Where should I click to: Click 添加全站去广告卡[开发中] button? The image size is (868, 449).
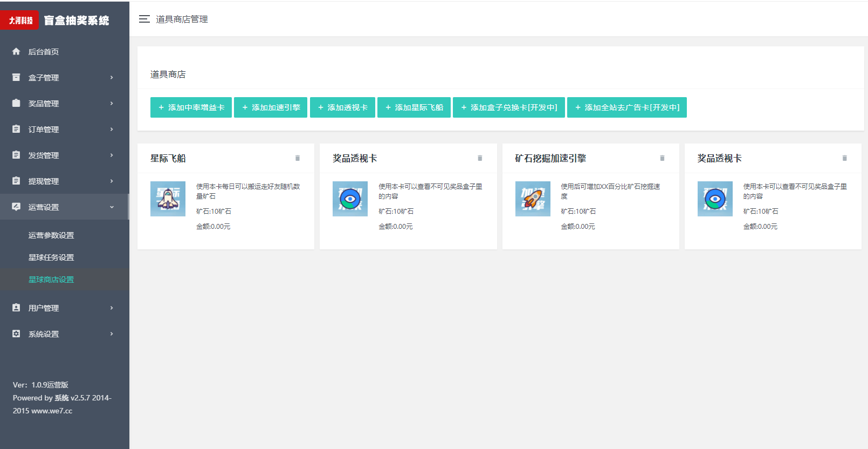pyautogui.click(x=626, y=107)
